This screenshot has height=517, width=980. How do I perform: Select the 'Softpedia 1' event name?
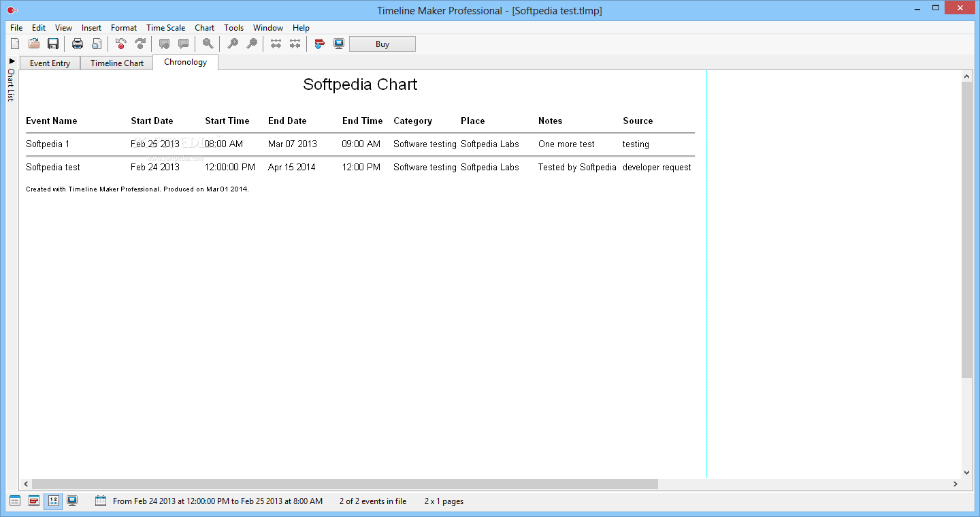pos(48,144)
